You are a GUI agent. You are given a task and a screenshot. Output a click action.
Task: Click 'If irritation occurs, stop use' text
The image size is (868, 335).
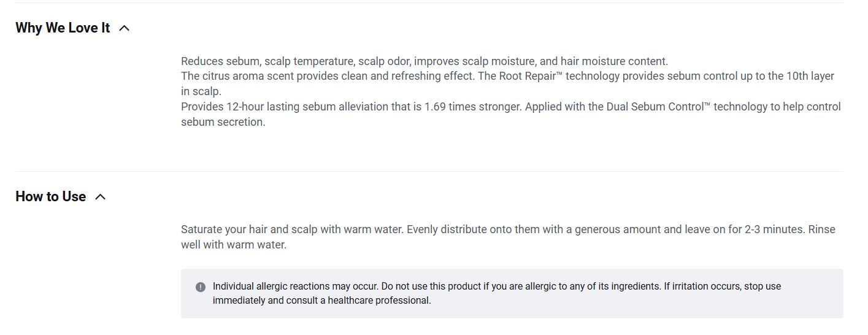722,287
